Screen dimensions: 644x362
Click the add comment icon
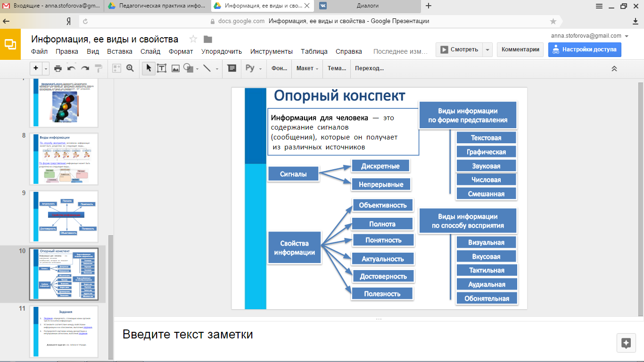pyautogui.click(x=231, y=68)
